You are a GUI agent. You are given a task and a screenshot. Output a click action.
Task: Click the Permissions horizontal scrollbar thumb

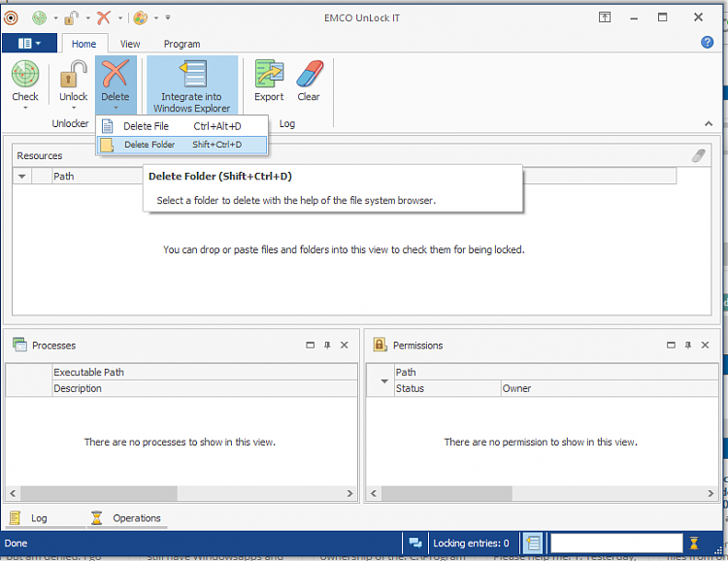[x=447, y=493]
